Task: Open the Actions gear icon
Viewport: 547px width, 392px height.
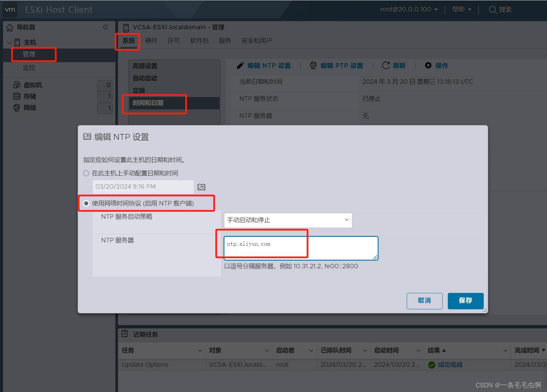Action: [x=428, y=65]
